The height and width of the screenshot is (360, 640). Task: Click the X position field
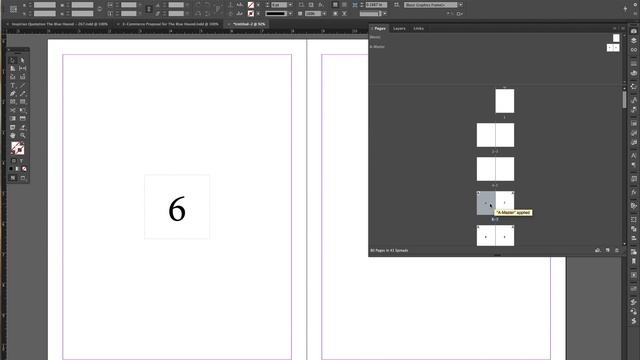[x=44, y=5]
